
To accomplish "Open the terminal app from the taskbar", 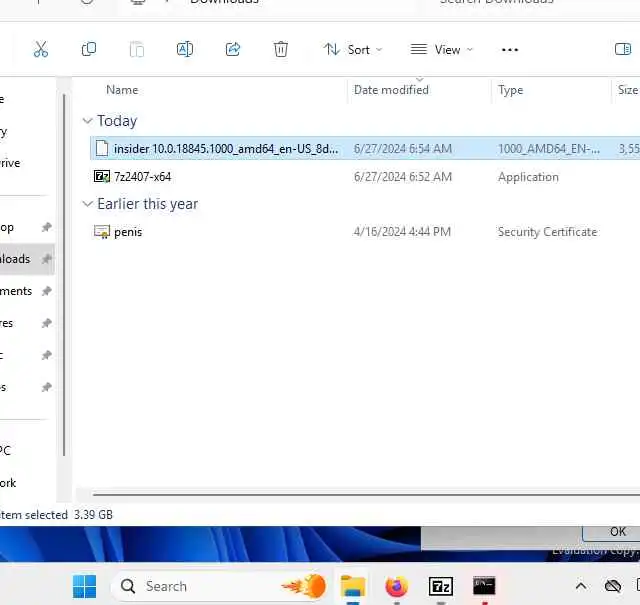I will click(x=484, y=586).
